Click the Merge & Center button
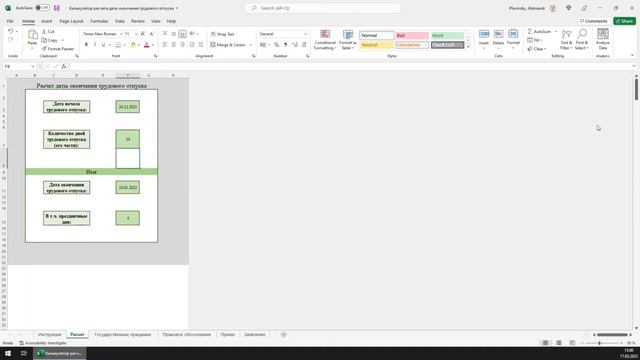 click(228, 44)
